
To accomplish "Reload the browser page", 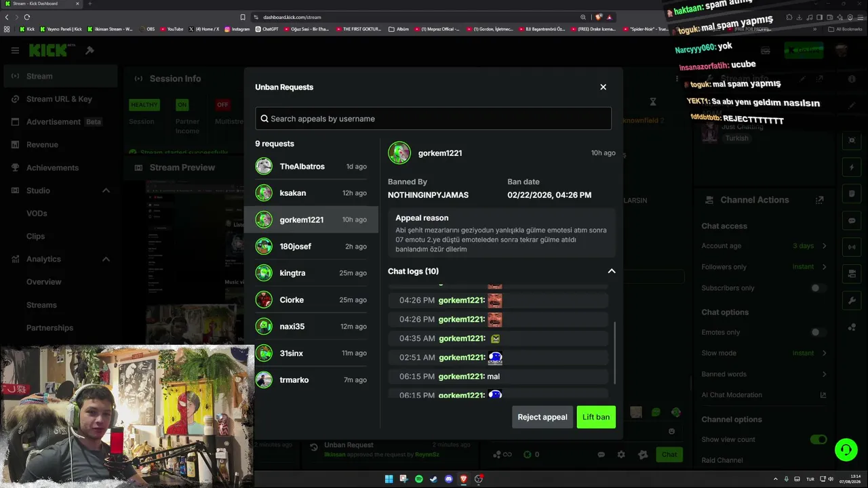I will (x=27, y=17).
